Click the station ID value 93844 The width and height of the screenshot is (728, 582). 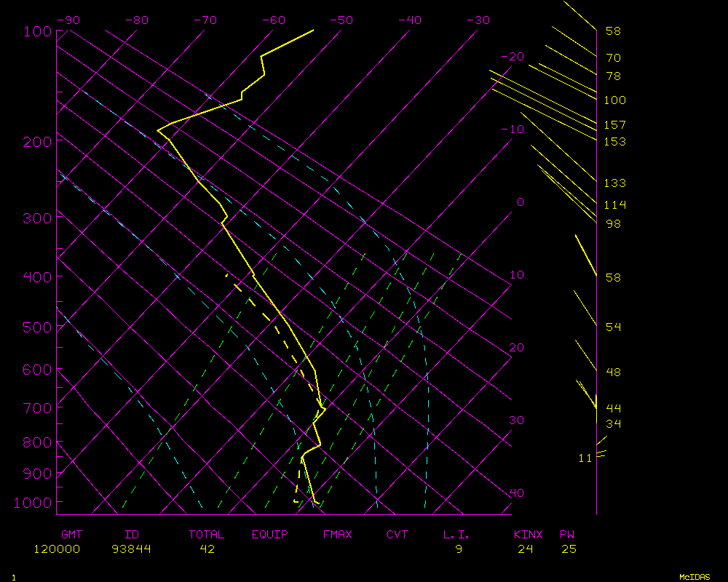coord(131,549)
